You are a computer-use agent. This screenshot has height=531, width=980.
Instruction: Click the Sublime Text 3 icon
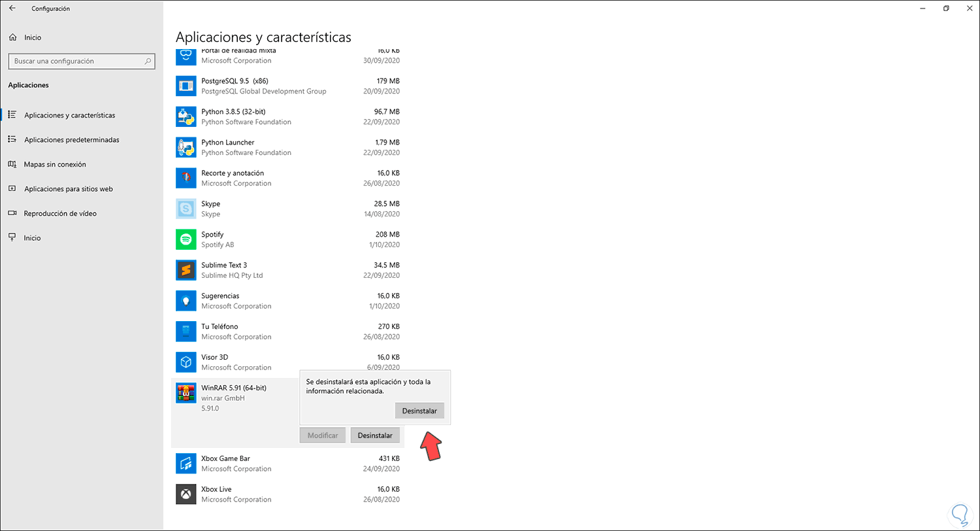click(x=186, y=270)
